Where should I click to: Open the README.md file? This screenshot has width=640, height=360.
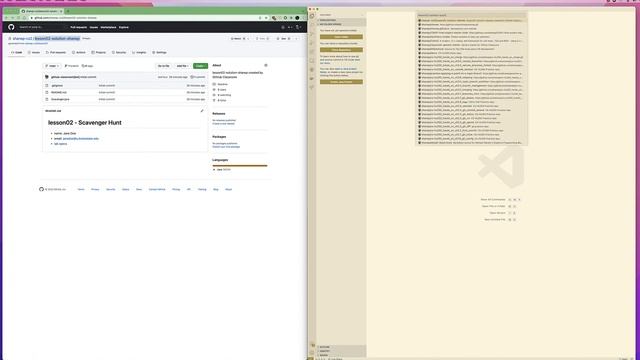[59, 92]
